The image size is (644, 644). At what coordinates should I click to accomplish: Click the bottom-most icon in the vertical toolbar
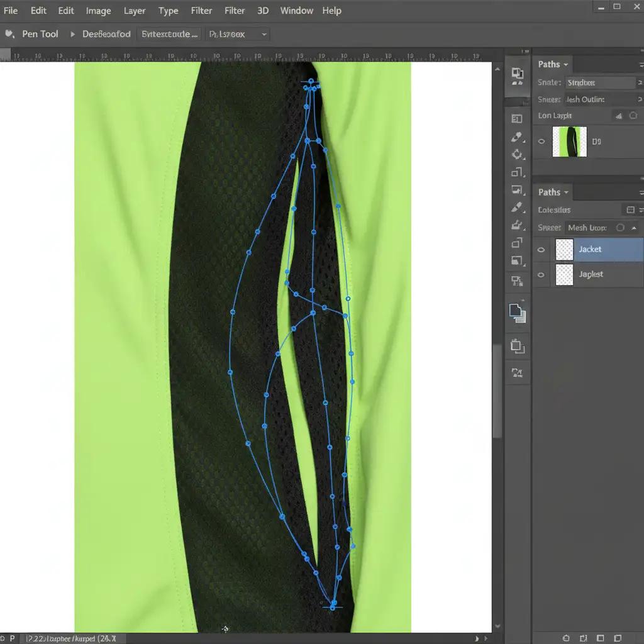click(x=517, y=374)
